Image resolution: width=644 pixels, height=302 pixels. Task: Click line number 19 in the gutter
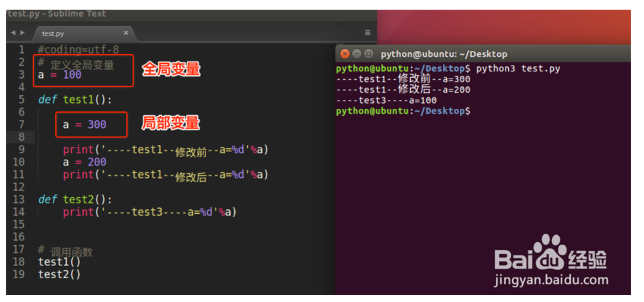point(19,274)
